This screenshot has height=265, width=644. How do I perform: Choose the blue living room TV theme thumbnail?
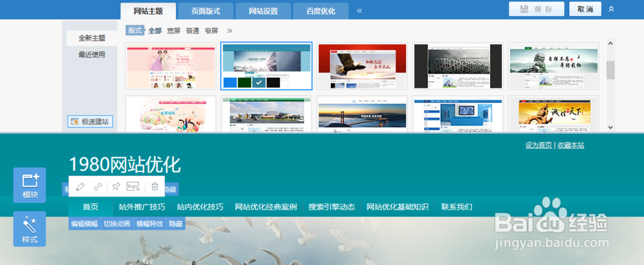(458, 114)
